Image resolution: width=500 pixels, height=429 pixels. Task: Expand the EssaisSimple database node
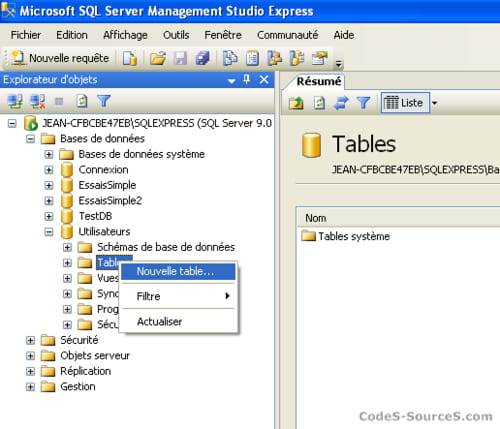click(49, 185)
